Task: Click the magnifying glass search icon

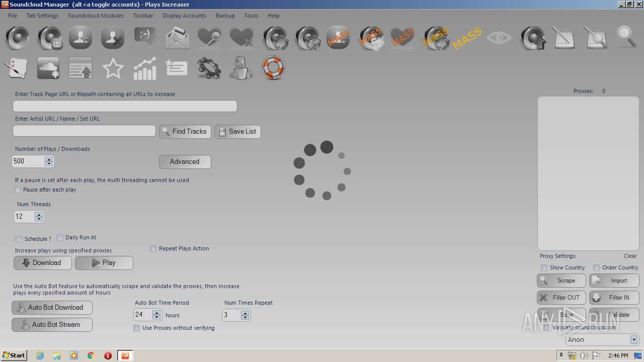Action: tap(627, 37)
